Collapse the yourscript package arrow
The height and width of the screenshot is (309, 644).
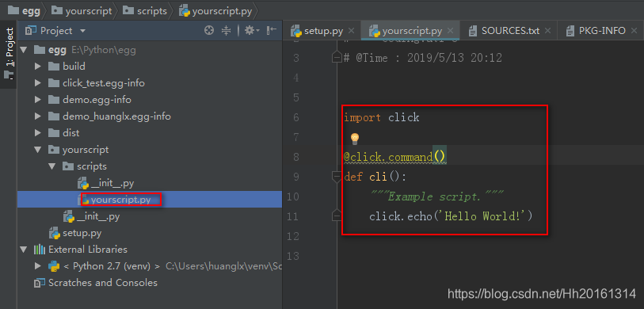pyautogui.click(x=38, y=150)
